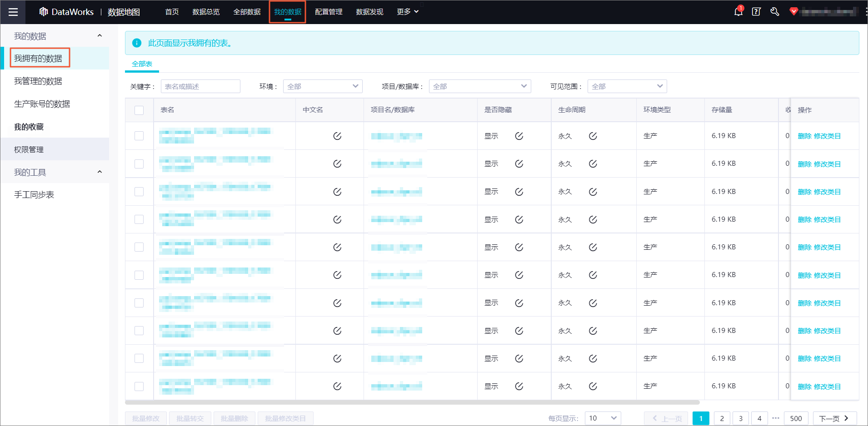Tick the first table row checkbox

coord(139,136)
